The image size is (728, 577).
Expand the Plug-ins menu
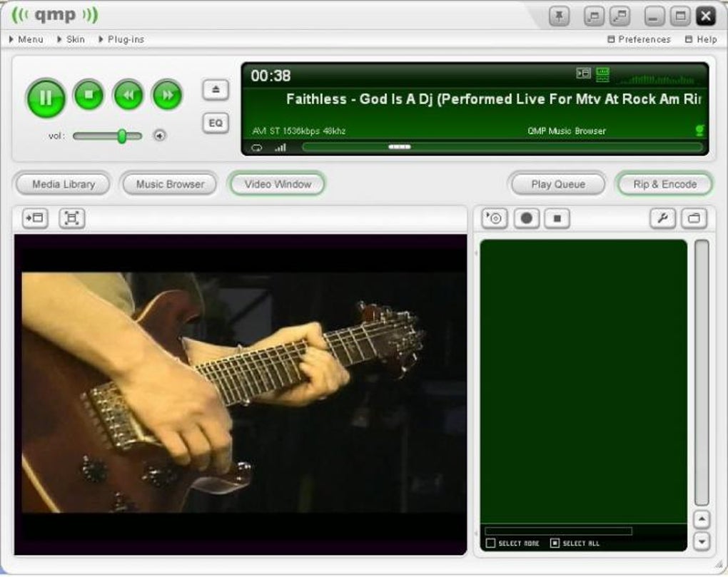[x=121, y=39]
